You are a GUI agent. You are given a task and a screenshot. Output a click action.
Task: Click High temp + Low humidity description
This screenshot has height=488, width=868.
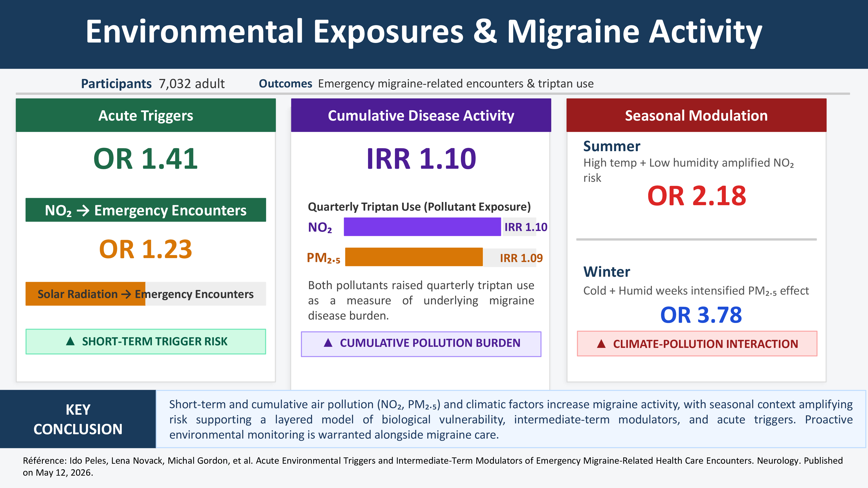(x=689, y=170)
